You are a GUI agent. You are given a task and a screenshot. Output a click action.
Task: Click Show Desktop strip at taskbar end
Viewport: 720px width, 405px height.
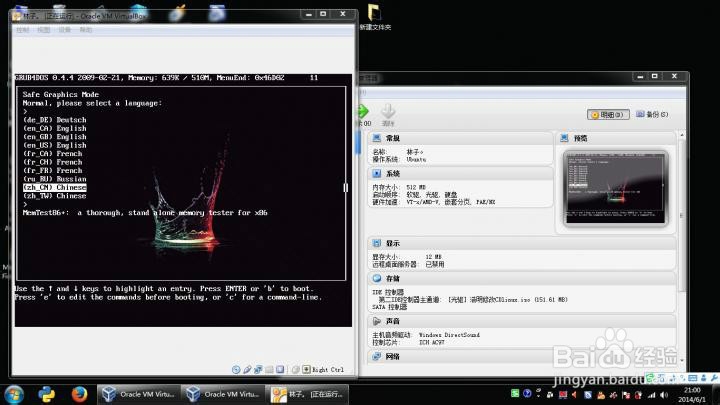coord(716,395)
